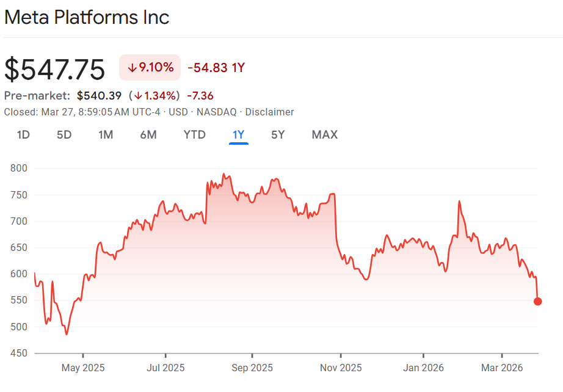Click the Nov 2025 x-axis label
563x392 pixels.
[341, 368]
